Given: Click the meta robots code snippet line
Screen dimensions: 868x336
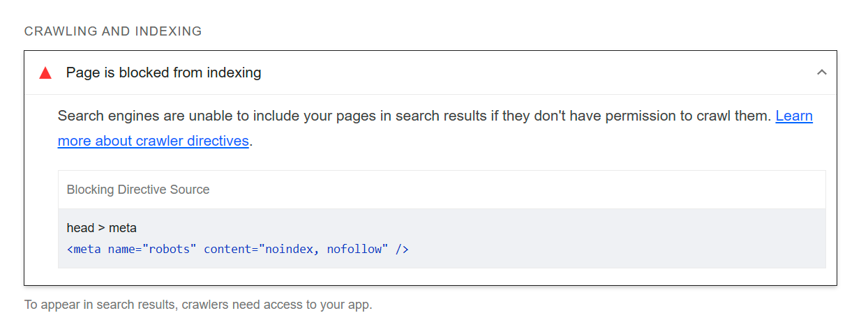Looking at the screenshot, I should pos(237,249).
